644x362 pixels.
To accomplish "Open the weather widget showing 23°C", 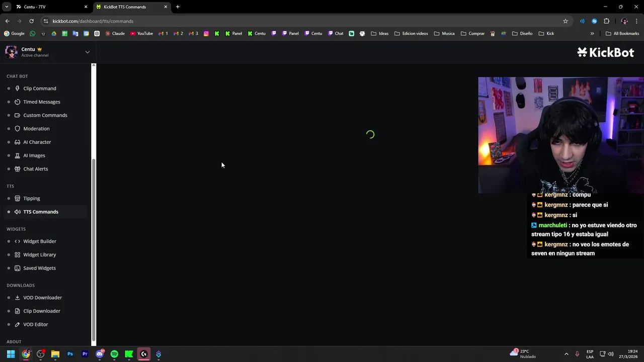I will coord(523,354).
